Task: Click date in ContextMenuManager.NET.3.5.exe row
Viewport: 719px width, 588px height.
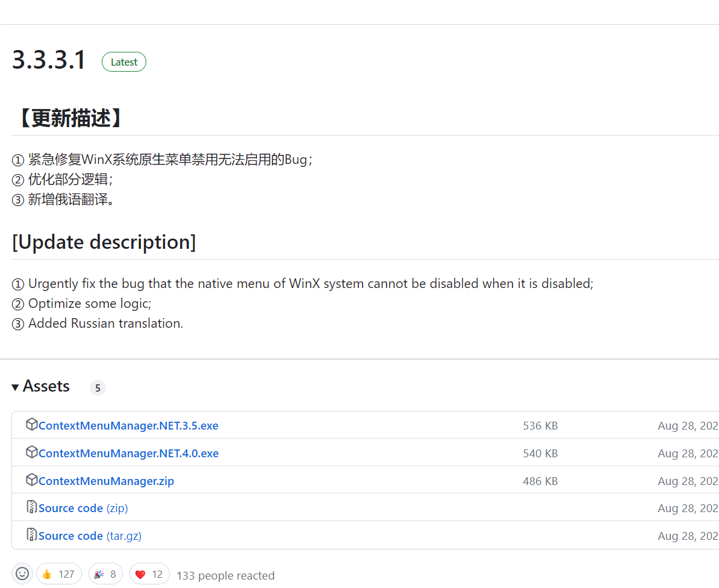Action: (688, 425)
